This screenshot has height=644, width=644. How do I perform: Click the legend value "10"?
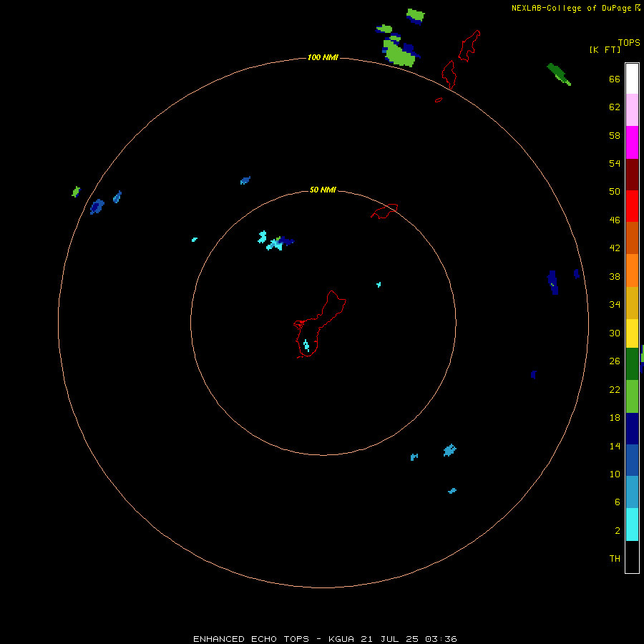pyautogui.click(x=615, y=474)
